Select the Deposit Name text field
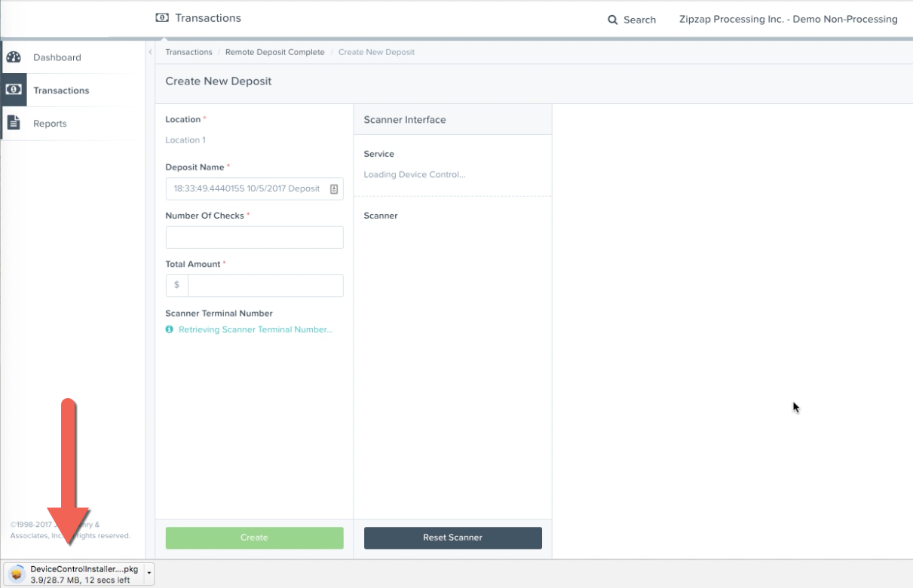This screenshot has height=588, width=913. point(247,189)
